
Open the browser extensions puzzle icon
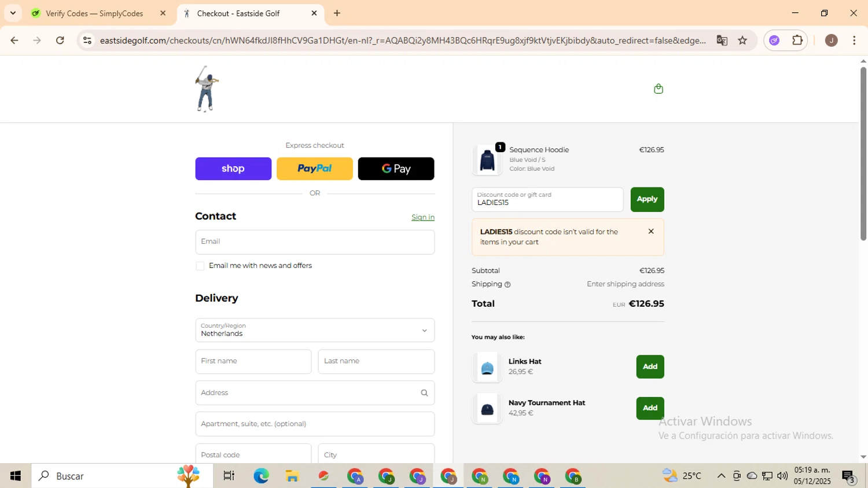point(797,41)
